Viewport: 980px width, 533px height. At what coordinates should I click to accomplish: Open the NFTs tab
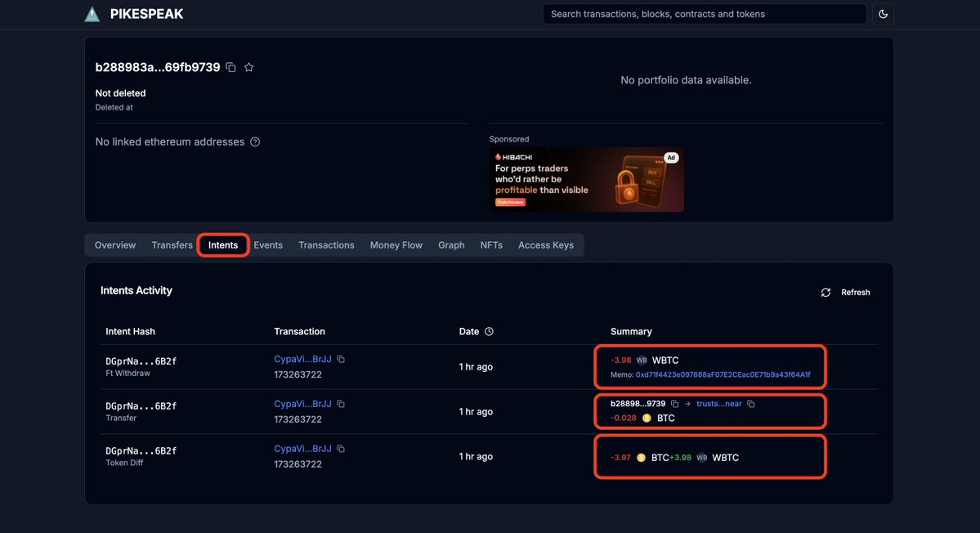tap(491, 245)
